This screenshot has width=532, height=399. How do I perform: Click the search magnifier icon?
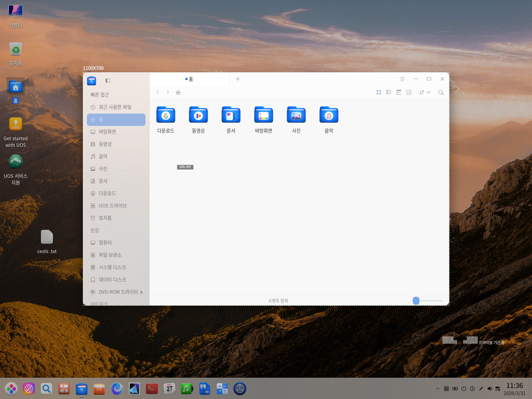pos(440,92)
